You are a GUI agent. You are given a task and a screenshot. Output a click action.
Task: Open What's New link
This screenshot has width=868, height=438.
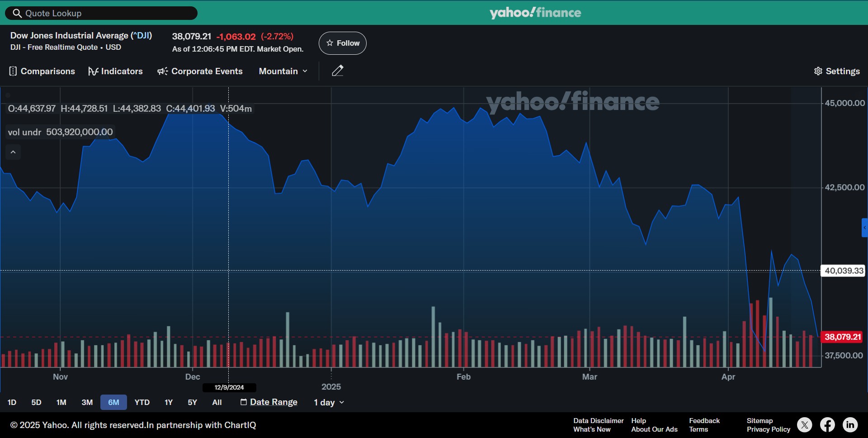click(x=592, y=429)
